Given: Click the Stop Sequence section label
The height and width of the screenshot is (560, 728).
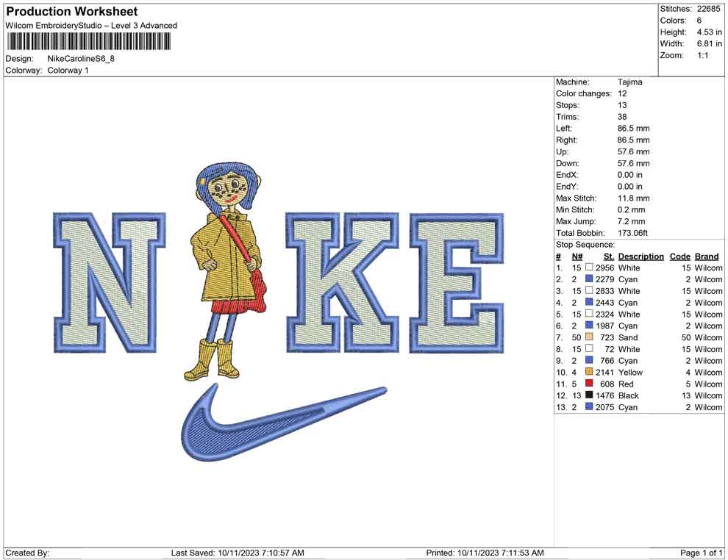Looking at the screenshot, I should point(585,245).
